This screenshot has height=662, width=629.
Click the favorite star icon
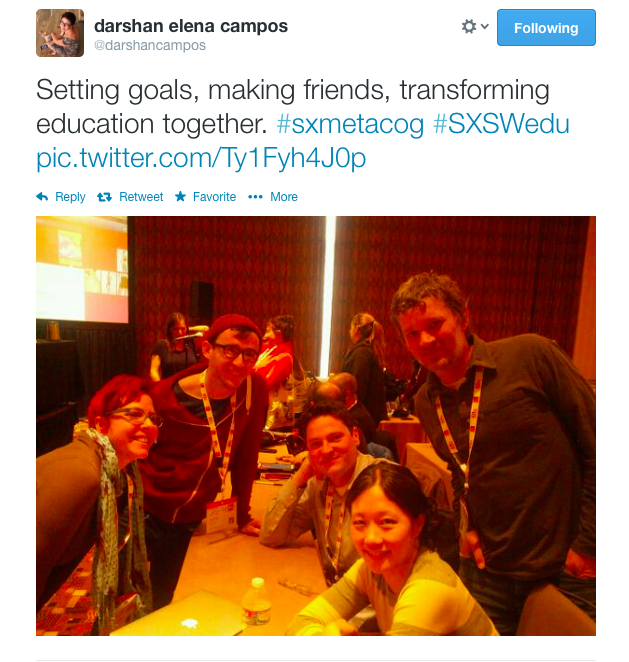[x=180, y=196]
